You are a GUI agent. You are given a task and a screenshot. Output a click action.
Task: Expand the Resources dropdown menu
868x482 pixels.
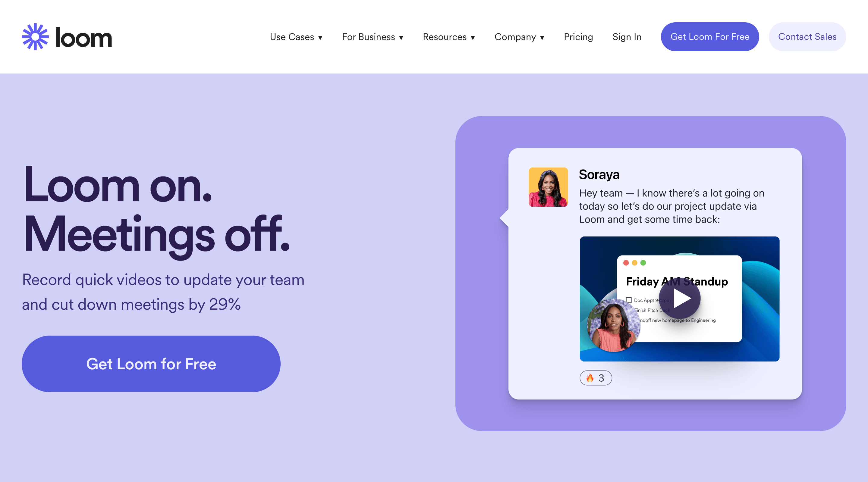449,37
